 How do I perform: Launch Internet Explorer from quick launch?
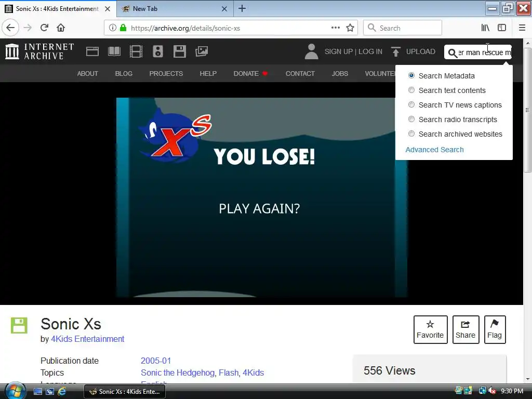62,392
